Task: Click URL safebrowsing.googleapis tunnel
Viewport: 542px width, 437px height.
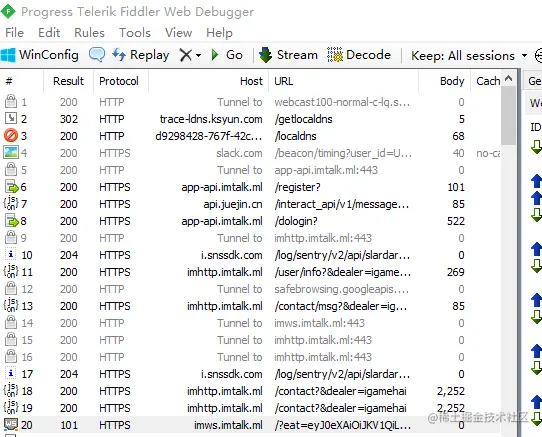Action: click(341, 289)
